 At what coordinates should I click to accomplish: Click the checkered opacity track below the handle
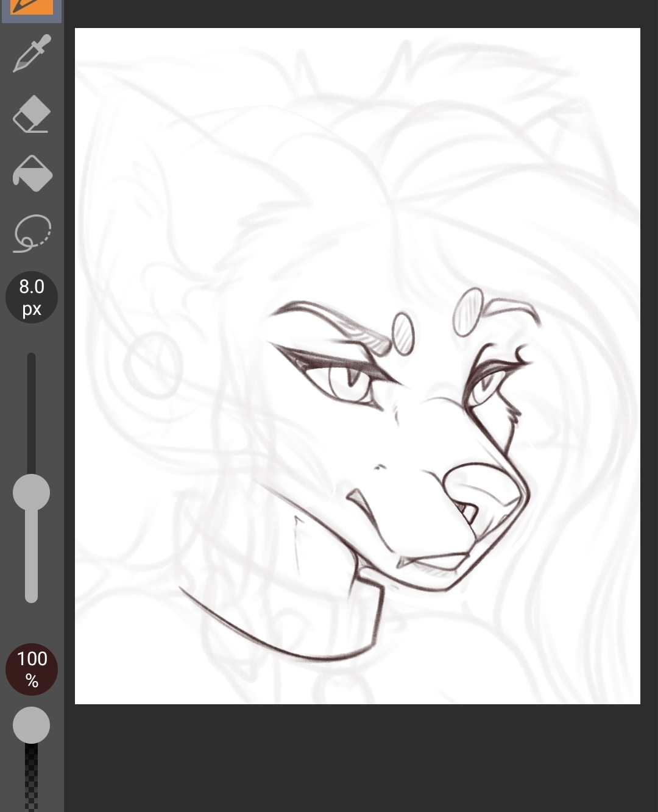point(32,780)
